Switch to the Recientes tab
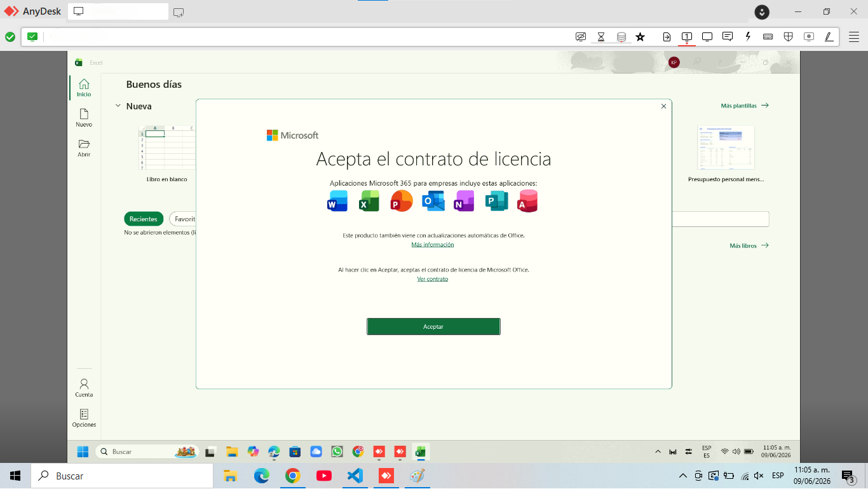Viewport: 868px width, 489px height. coord(143,219)
